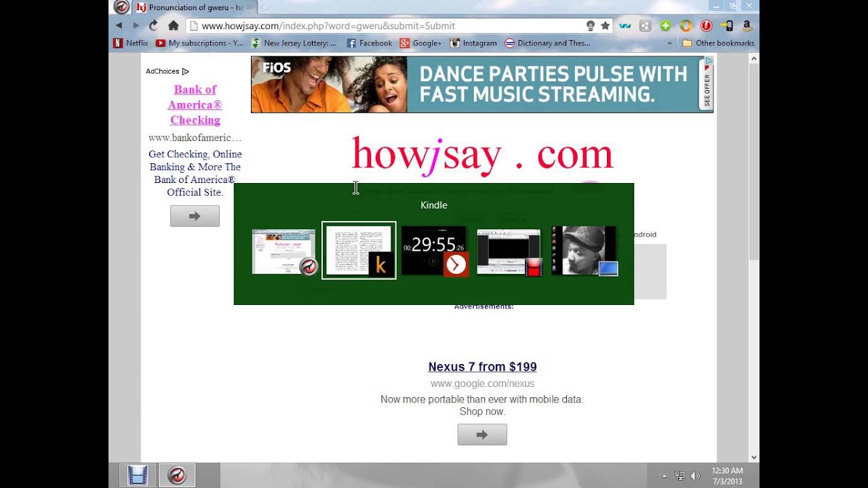Click the green plus extension icon
Image resolution: width=868 pixels, height=488 pixels.
(665, 26)
